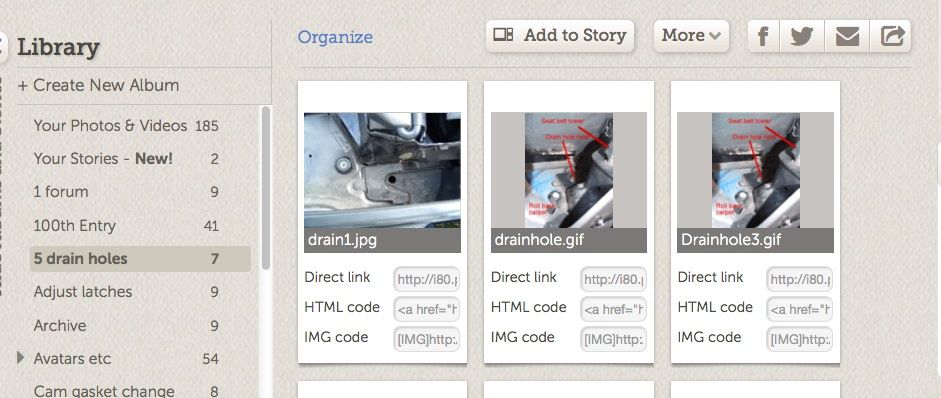The width and height of the screenshot is (941, 398).
Task: Click the email envelope share icon
Action: point(847,36)
